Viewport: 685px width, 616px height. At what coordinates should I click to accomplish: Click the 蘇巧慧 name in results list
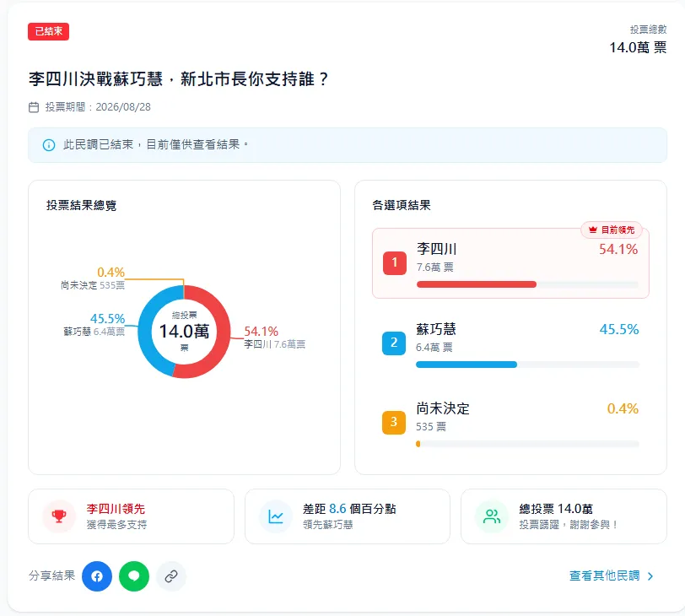[x=436, y=329]
